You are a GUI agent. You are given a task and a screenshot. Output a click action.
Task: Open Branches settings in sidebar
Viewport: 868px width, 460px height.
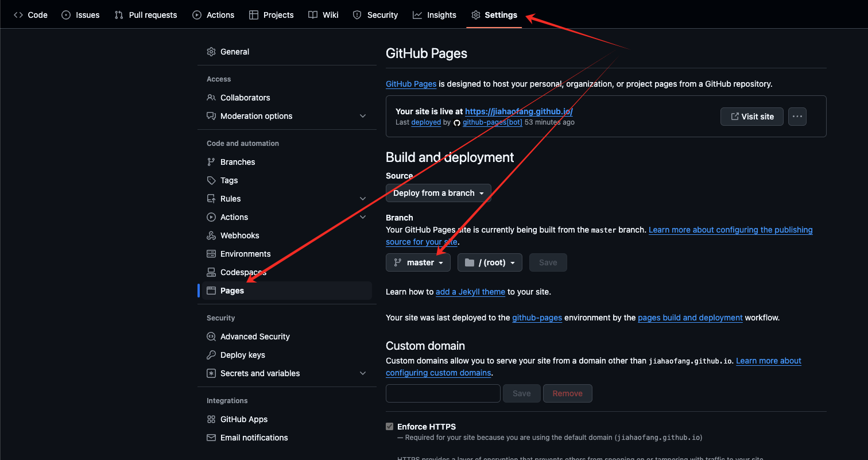[x=287, y=162]
